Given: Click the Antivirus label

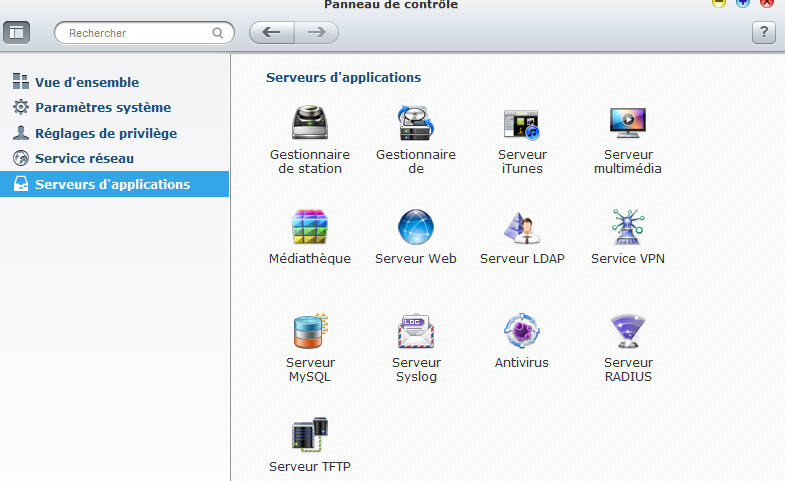Looking at the screenshot, I should [x=522, y=362].
